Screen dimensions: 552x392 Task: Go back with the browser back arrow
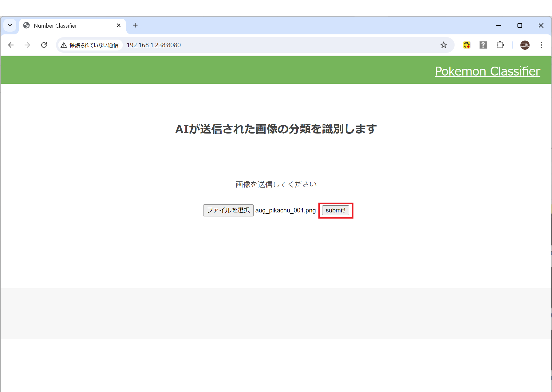click(11, 45)
